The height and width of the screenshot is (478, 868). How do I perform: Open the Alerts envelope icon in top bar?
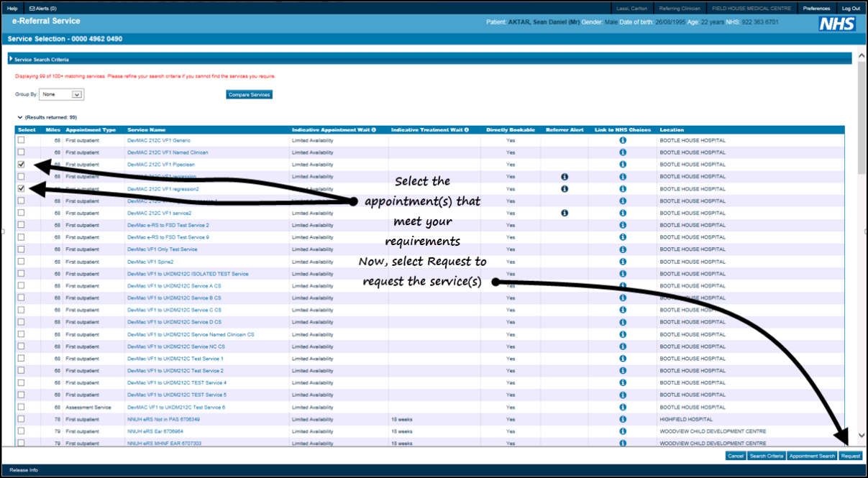(32, 9)
